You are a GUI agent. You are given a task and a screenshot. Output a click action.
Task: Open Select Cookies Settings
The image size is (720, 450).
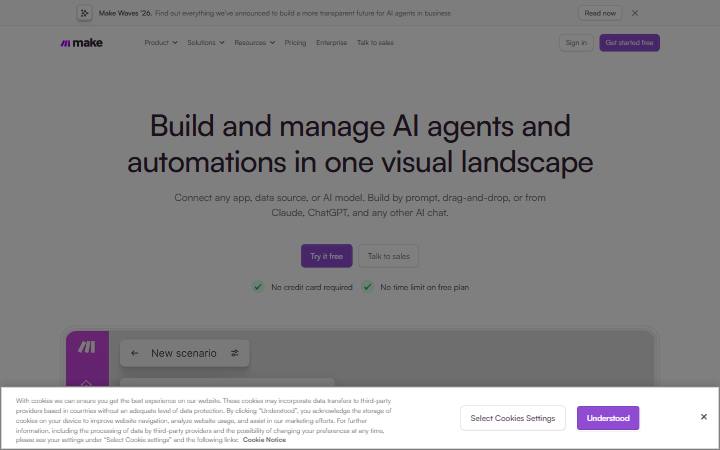pyautogui.click(x=512, y=418)
